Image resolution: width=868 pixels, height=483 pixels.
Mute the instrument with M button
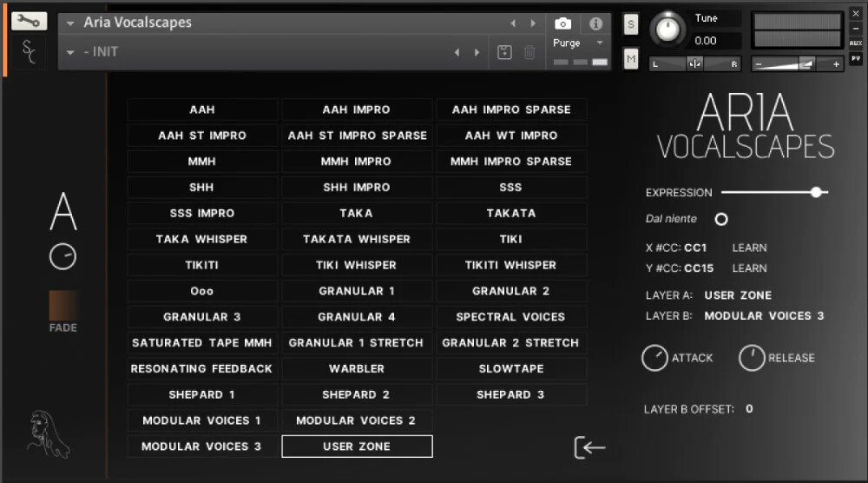(631, 59)
